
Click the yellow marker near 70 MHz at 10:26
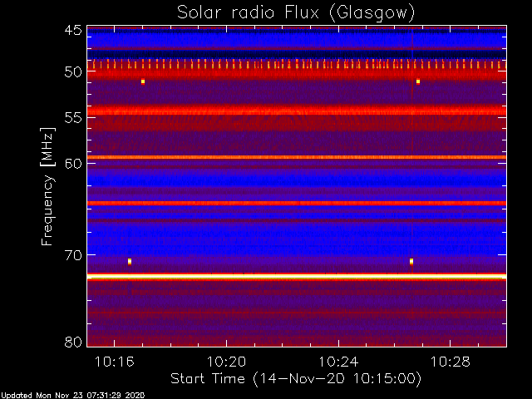(x=411, y=261)
